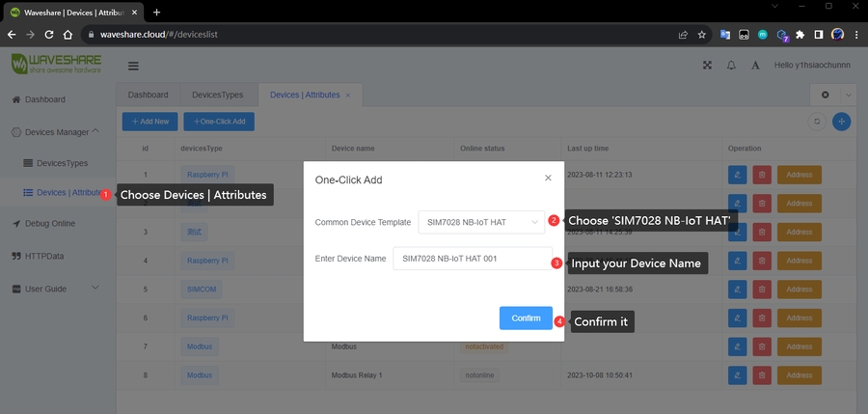Click the Enter Device Name field

[x=472, y=258]
